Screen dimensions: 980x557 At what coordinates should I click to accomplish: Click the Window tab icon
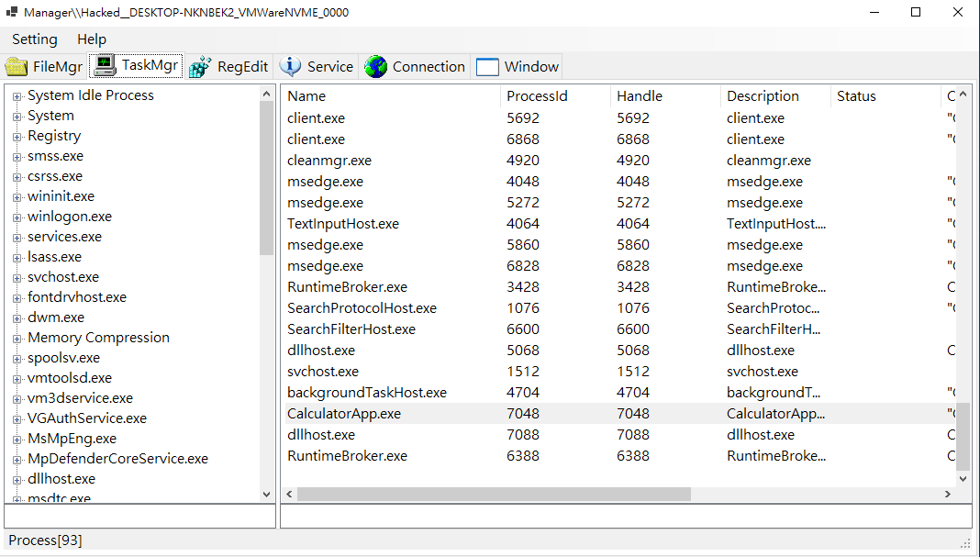(x=487, y=66)
